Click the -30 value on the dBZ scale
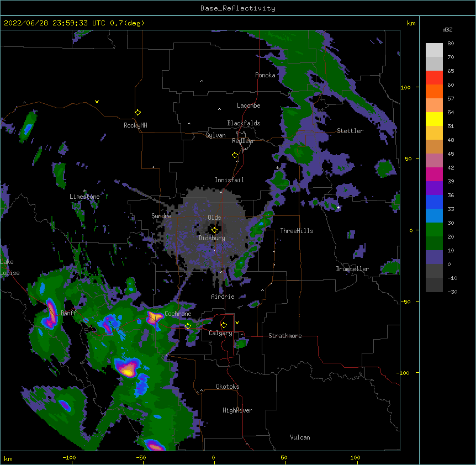Viewport: 476px width, 465px height. coord(452,292)
